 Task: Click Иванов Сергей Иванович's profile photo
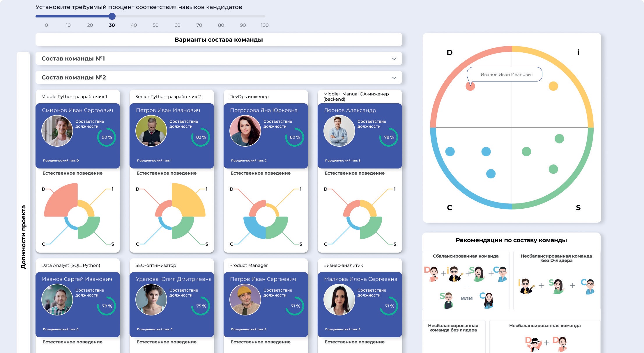[x=57, y=300]
